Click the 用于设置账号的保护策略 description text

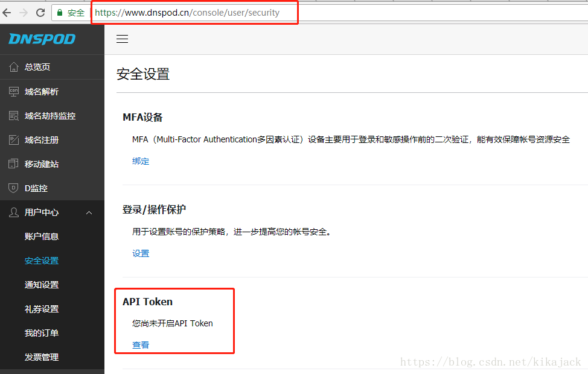[232, 232]
